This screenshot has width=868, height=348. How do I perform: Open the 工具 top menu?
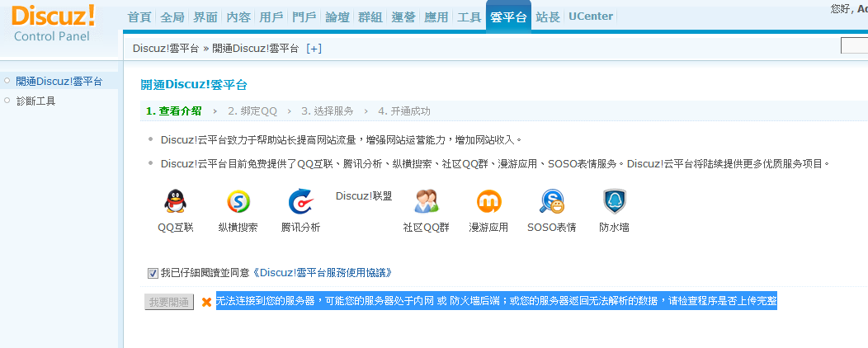[x=469, y=17]
